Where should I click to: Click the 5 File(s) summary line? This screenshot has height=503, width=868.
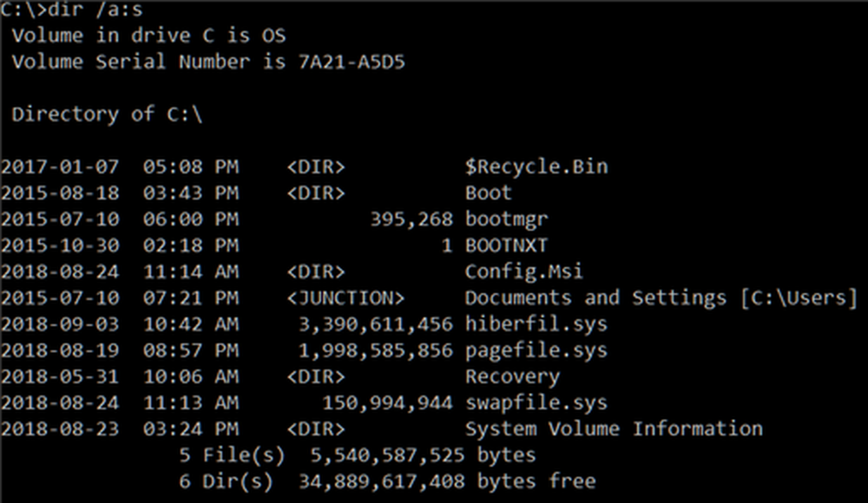pos(357,455)
